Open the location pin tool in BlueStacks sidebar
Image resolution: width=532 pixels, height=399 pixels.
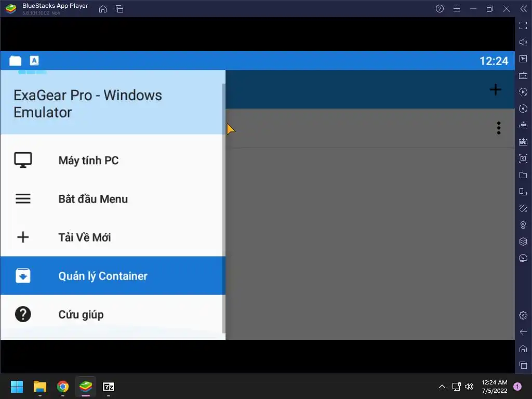(x=523, y=225)
